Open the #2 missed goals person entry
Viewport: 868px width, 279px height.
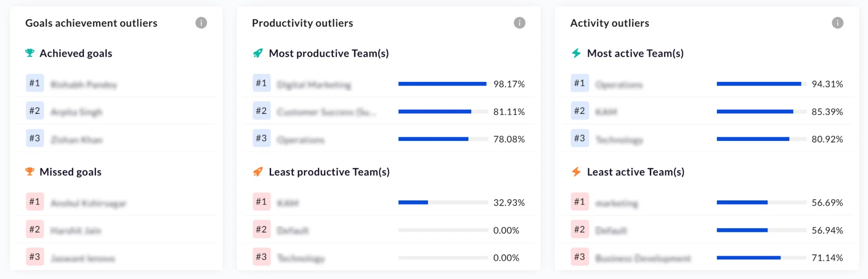click(x=116, y=229)
